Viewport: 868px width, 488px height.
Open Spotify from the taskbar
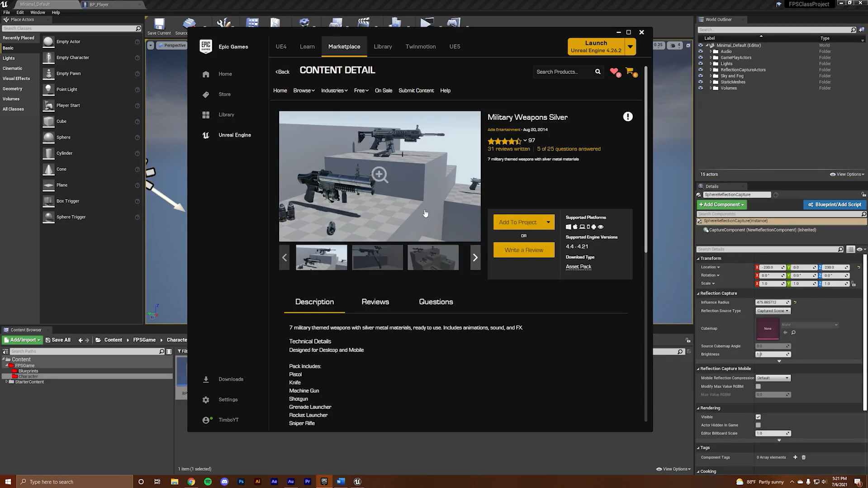point(208,482)
